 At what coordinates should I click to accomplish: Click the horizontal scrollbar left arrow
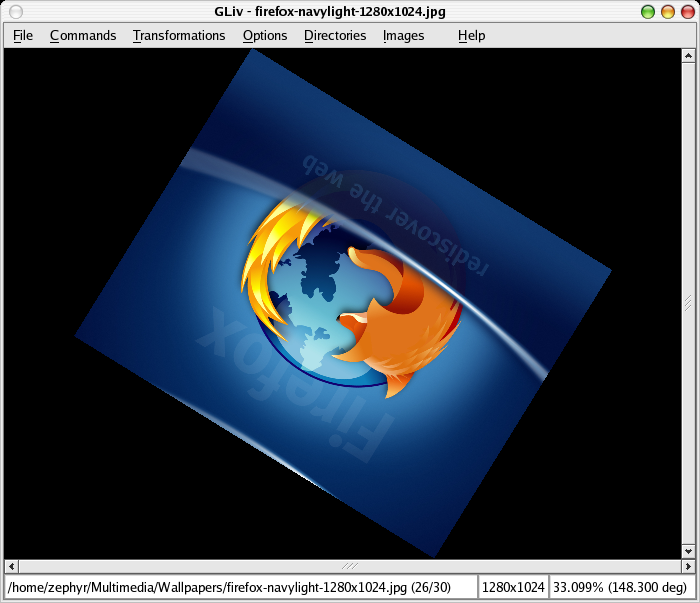point(11,566)
